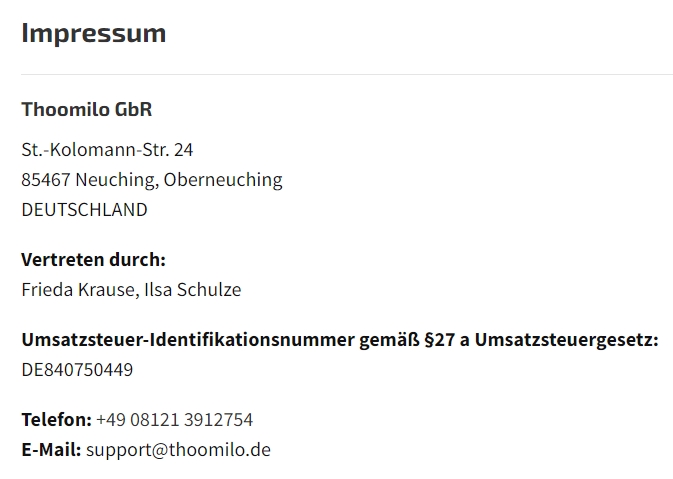Click the Thoomilo GbR company name

click(x=87, y=109)
